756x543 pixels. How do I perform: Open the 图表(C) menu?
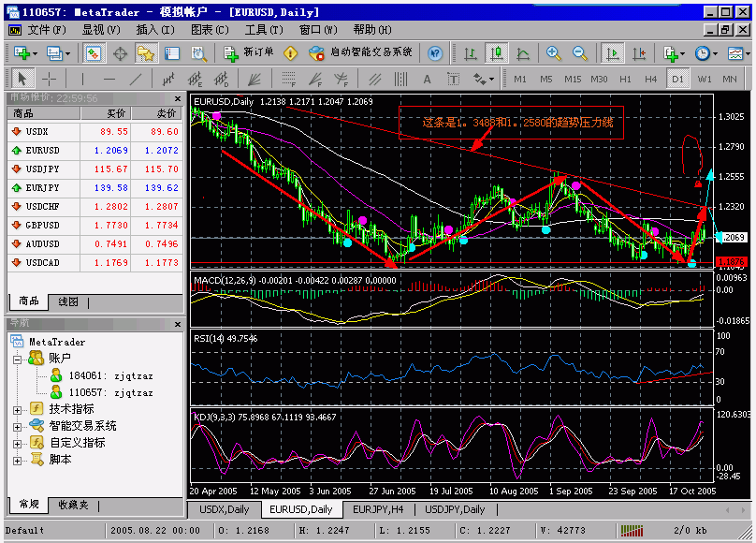(x=210, y=30)
